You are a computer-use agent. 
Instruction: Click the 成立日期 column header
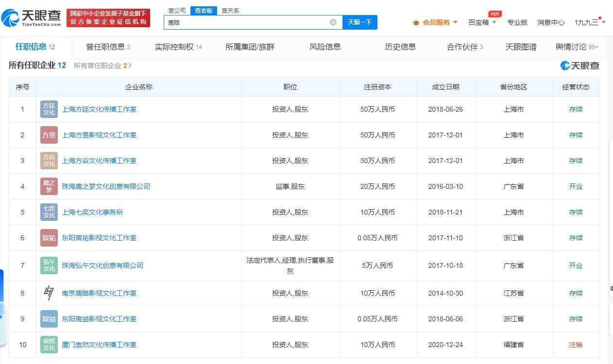pos(445,87)
